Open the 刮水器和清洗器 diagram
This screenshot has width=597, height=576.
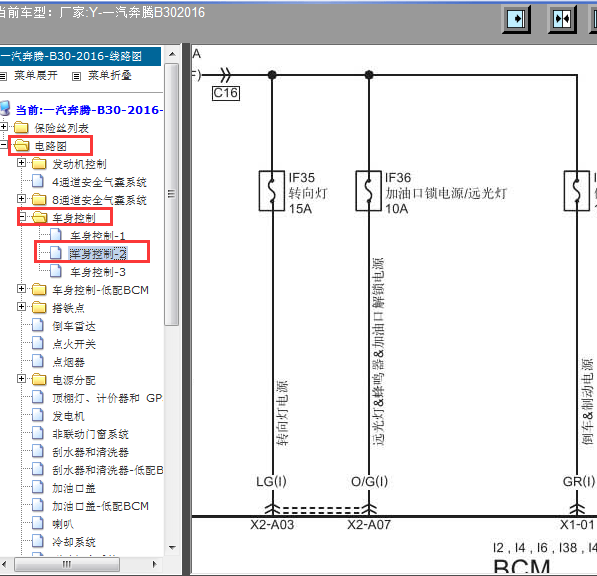90,452
